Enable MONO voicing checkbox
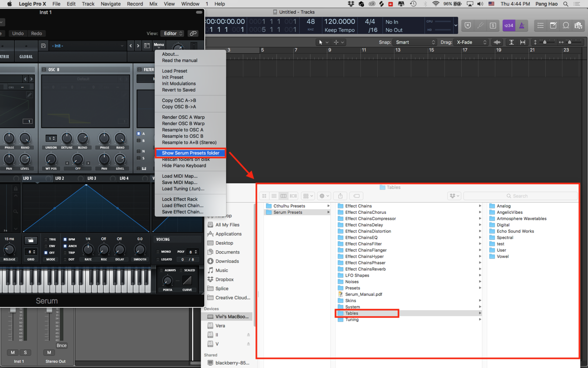588x368 pixels. point(158,252)
